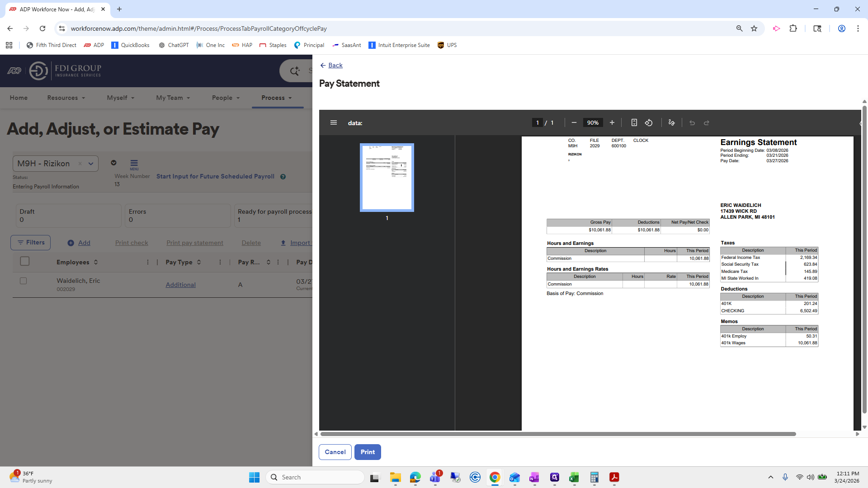This screenshot has height=488, width=868.
Task: Bookmark this page with star icon
Action: pos(754,28)
